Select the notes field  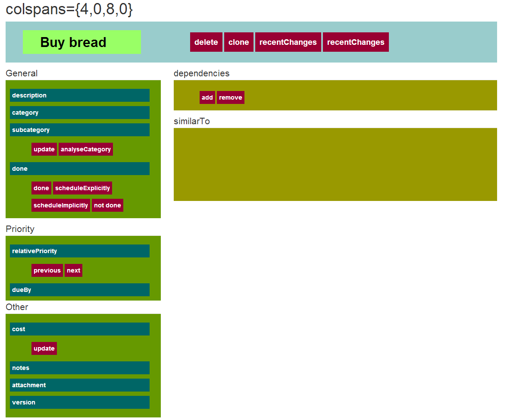click(x=80, y=368)
